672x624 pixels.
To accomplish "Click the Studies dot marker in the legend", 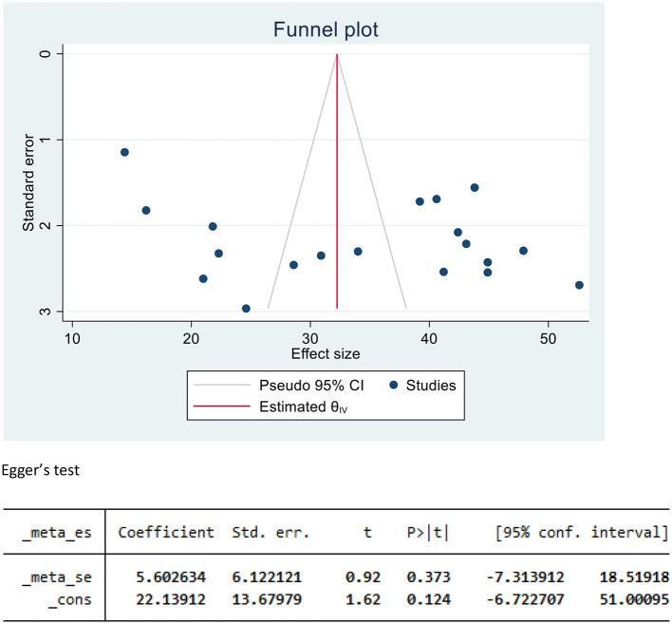I will click(x=395, y=386).
